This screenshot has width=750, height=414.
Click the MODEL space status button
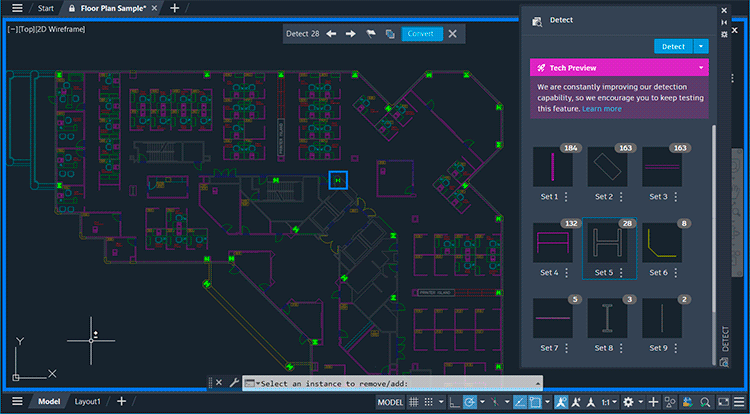point(390,402)
